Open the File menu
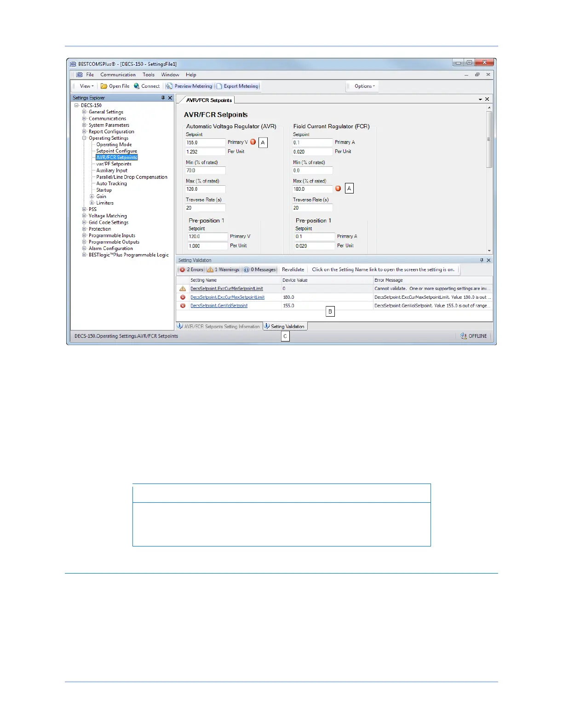The width and height of the screenshot is (563, 728). tap(90, 74)
